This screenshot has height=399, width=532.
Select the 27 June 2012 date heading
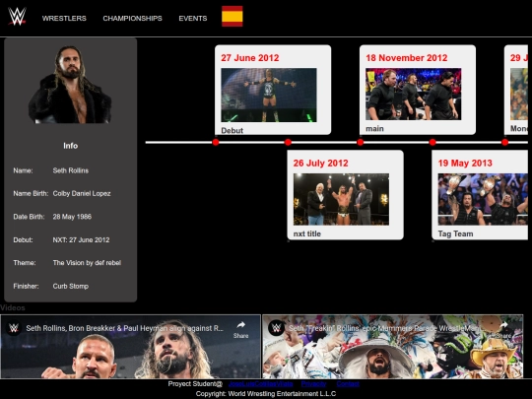pyautogui.click(x=249, y=58)
